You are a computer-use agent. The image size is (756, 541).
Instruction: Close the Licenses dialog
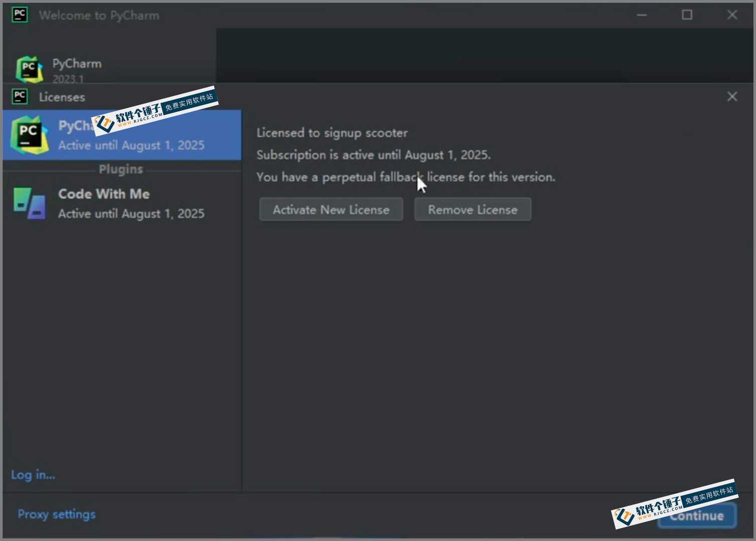[x=732, y=96]
